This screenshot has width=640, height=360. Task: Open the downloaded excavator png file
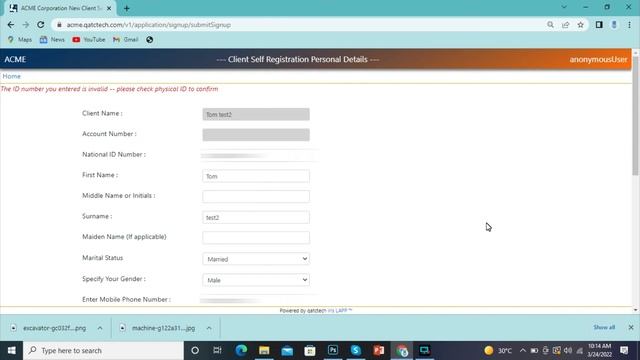tap(49, 328)
